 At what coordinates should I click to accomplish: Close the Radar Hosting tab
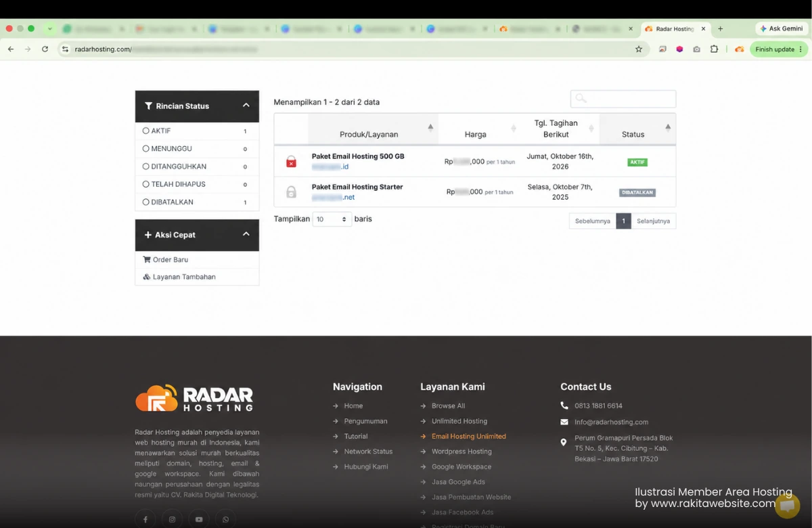click(703, 29)
